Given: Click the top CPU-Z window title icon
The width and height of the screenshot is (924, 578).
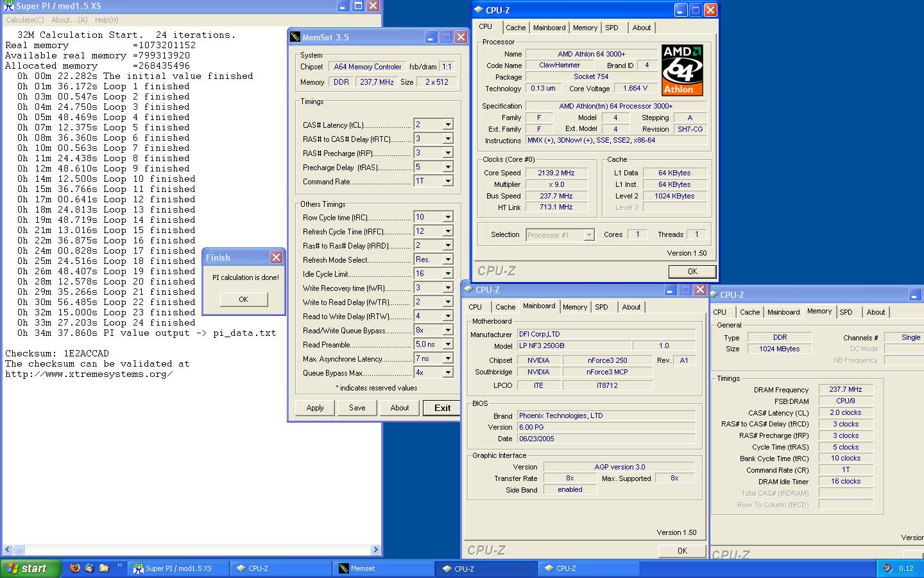Looking at the screenshot, I should pyautogui.click(x=479, y=10).
